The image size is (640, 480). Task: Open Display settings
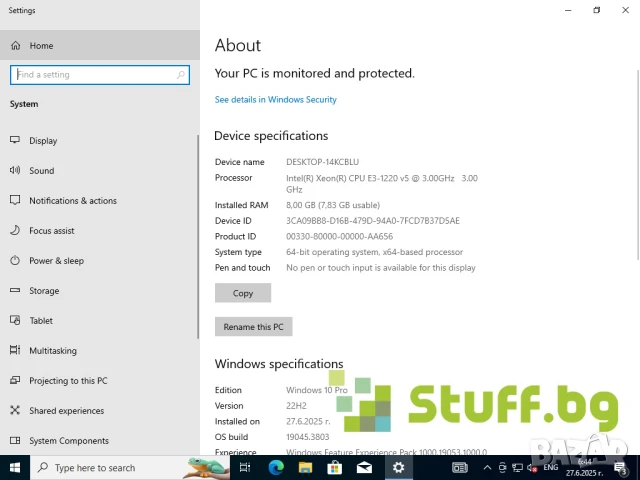43,141
